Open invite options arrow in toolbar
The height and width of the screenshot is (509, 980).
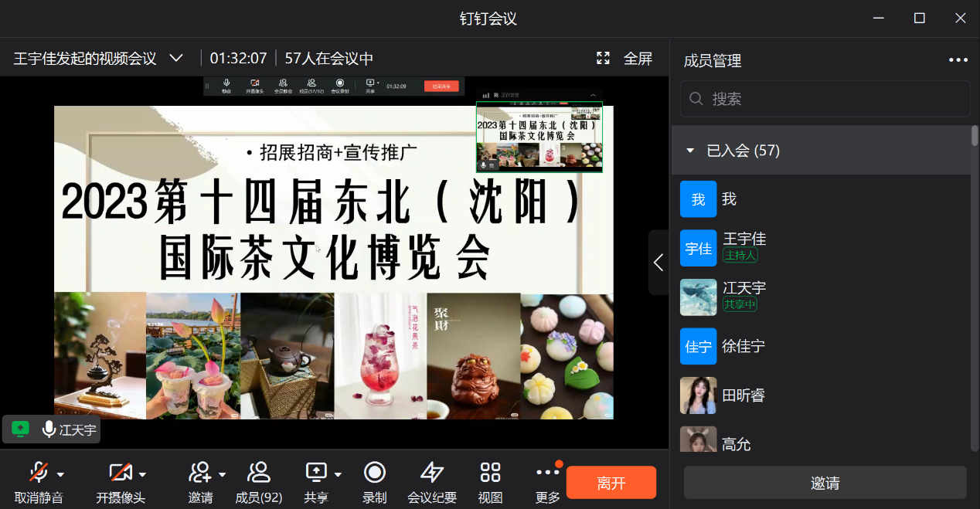pyautogui.click(x=223, y=474)
